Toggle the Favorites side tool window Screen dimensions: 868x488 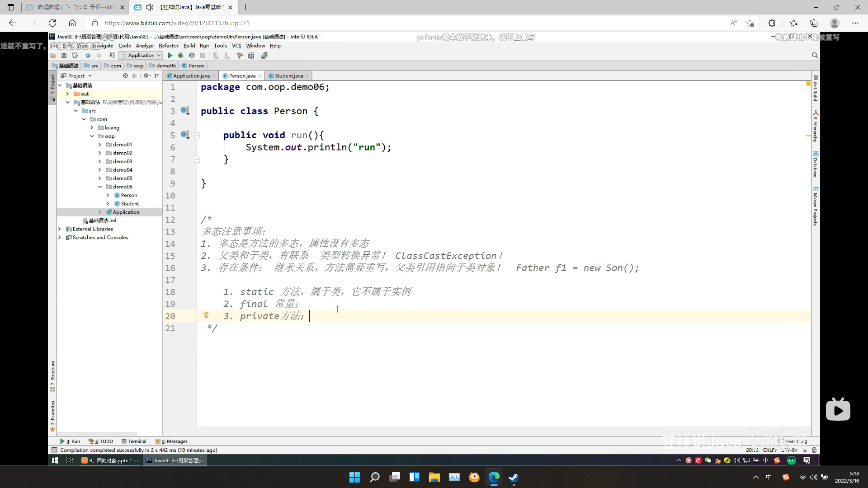point(52,414)
